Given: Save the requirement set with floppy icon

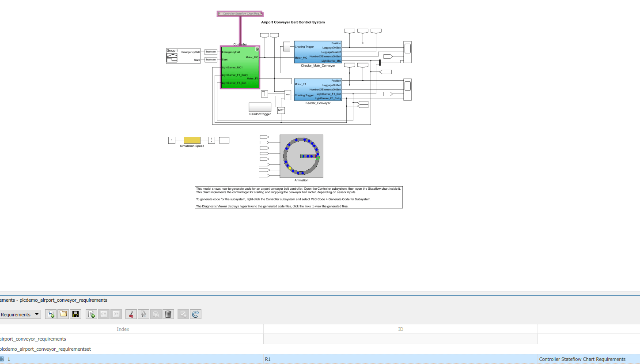Looking at the screenshot, I should coord(76,314).
